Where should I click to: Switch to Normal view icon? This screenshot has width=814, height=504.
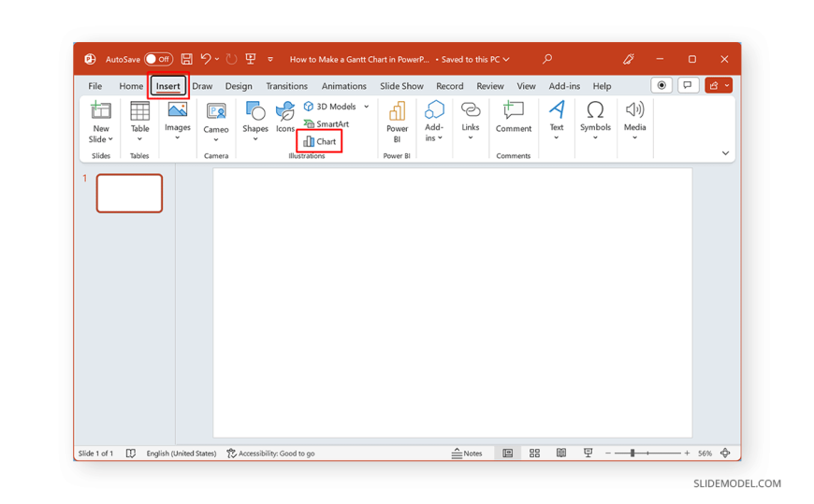(507, 454)
